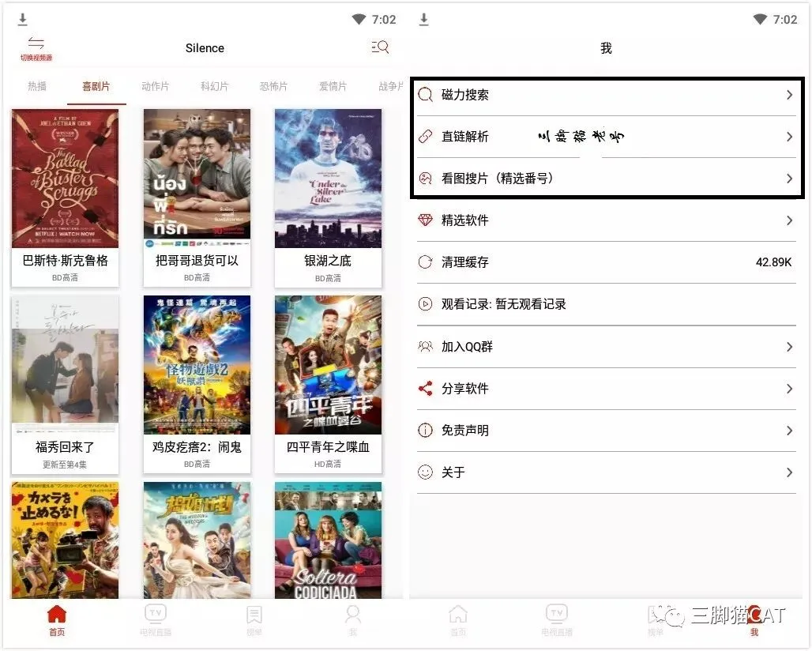Switch to the 恐怖片 tab
812x651 pixels.
[x=273, y=86]
